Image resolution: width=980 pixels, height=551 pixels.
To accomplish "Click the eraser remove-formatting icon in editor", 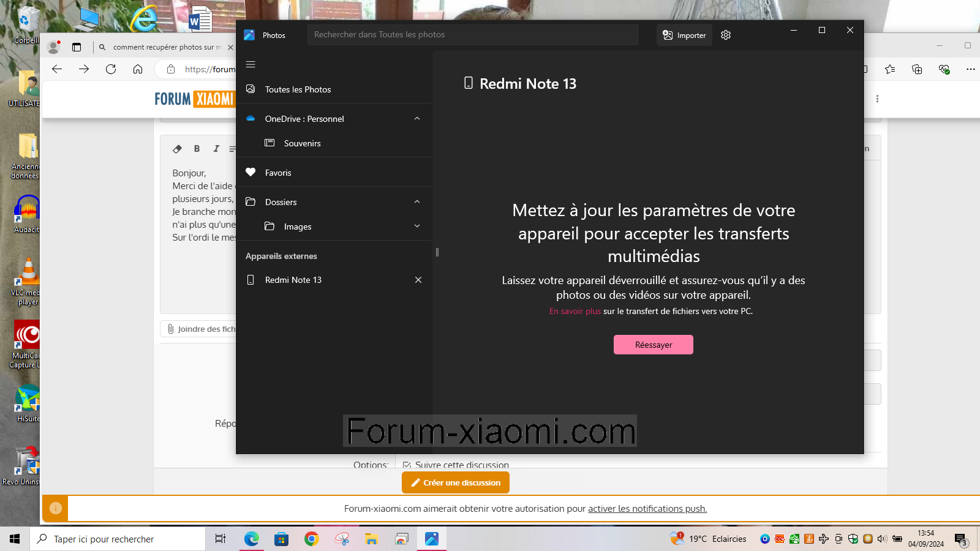I will tap(178, 149).
